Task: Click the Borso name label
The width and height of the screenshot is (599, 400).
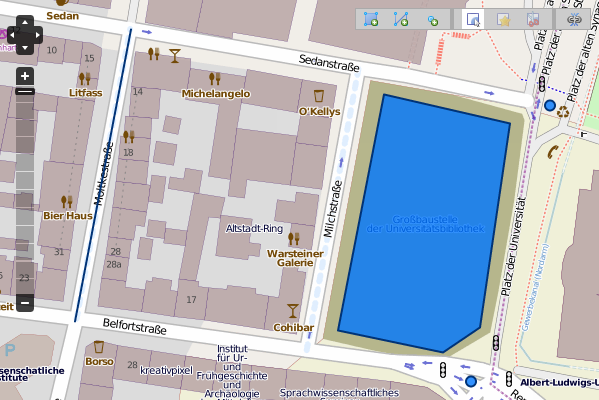Action: click(x=99, y=361)
